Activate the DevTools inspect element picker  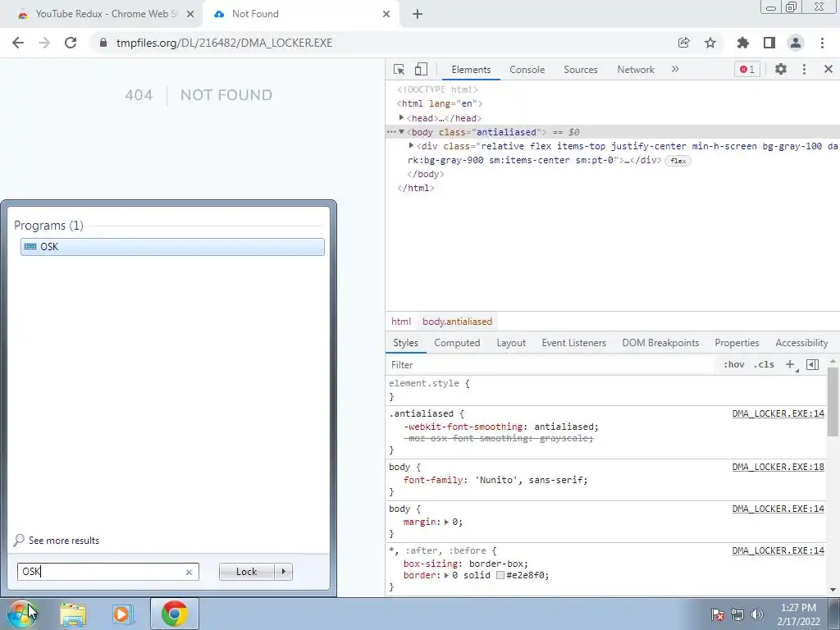[x=399, y=69]
